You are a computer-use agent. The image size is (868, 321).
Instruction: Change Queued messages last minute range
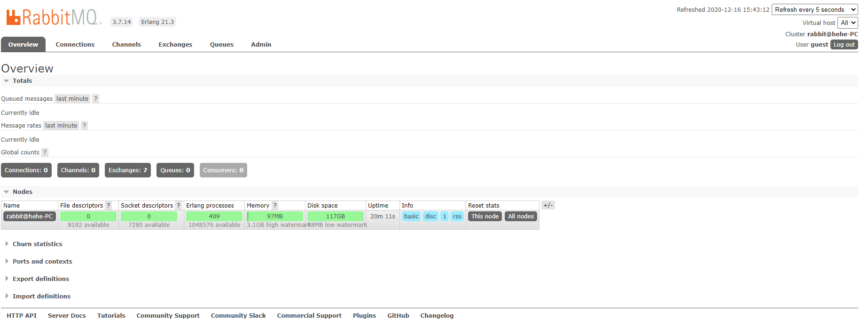point(72,98)
